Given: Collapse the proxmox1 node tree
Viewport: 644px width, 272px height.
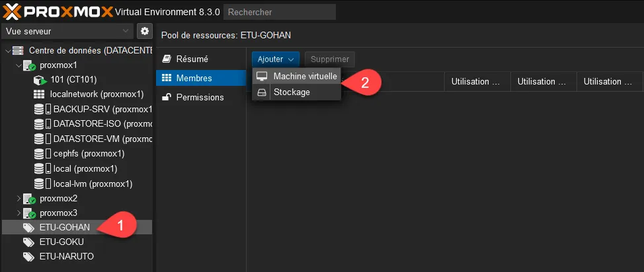Looking at the screenshot, I should (17, 65).
